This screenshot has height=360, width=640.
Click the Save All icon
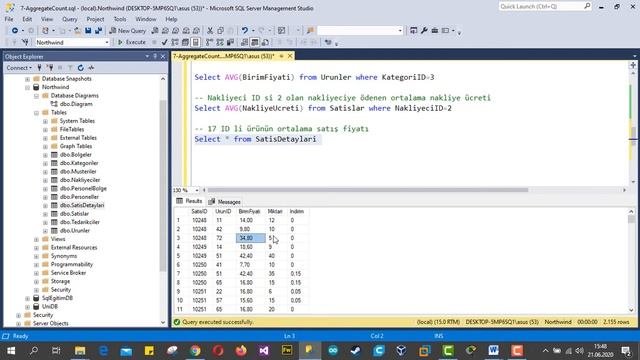(x=98, y=31)
